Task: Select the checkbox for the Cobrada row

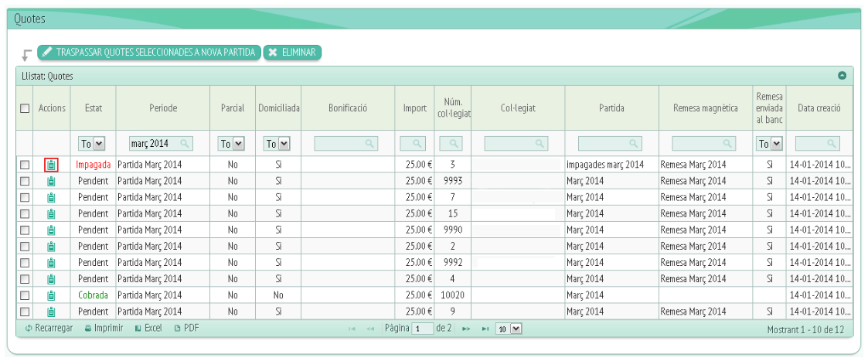Action: (25, 295)
